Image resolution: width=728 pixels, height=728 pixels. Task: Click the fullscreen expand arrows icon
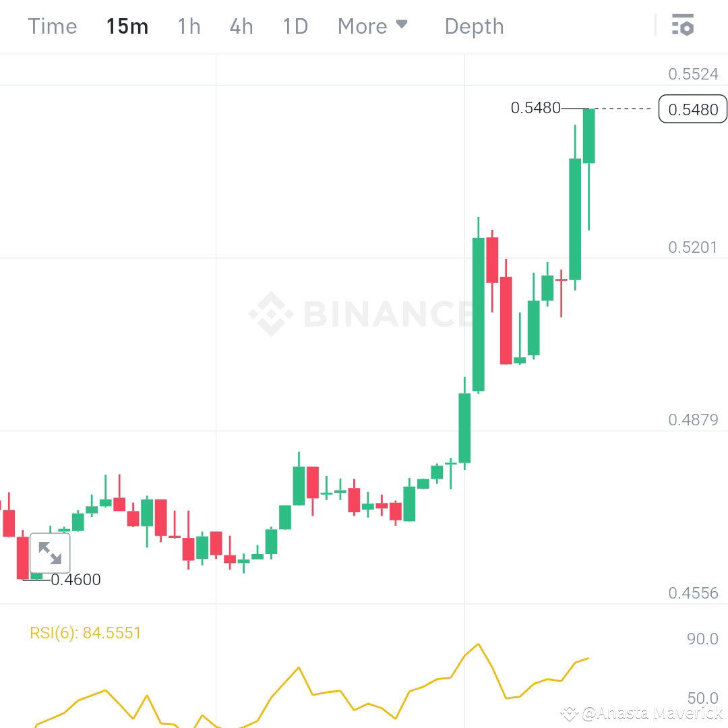[50, 552]
